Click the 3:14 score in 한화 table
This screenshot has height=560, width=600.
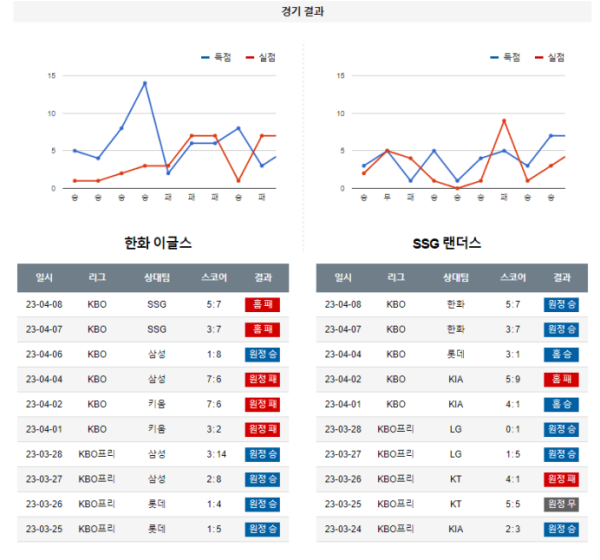pyautogui.click(x=217, y=454)
